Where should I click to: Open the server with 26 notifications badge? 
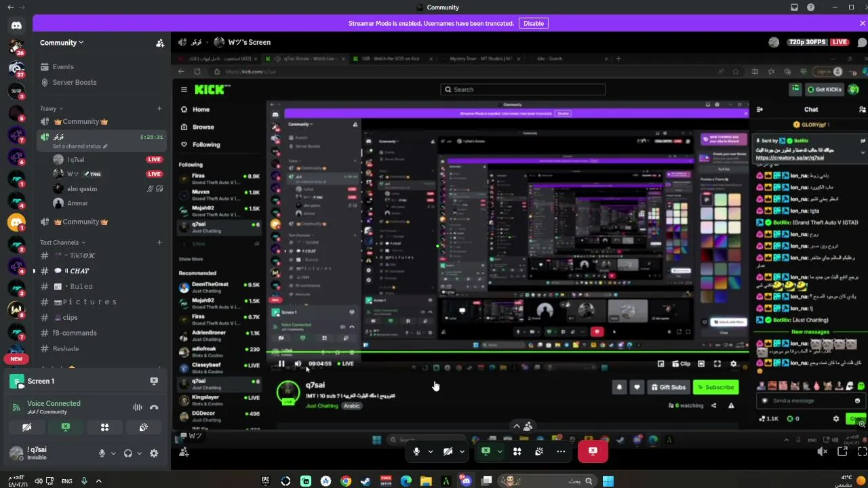(x=16, y=47)
